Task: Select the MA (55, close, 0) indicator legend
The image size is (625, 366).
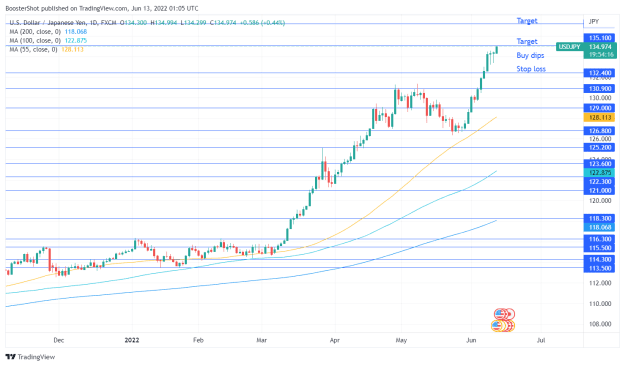Action: click(46, 49)
